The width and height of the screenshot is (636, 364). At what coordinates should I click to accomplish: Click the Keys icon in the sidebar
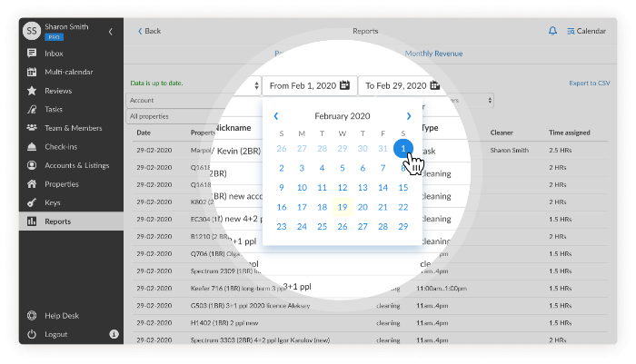(32, 202)
